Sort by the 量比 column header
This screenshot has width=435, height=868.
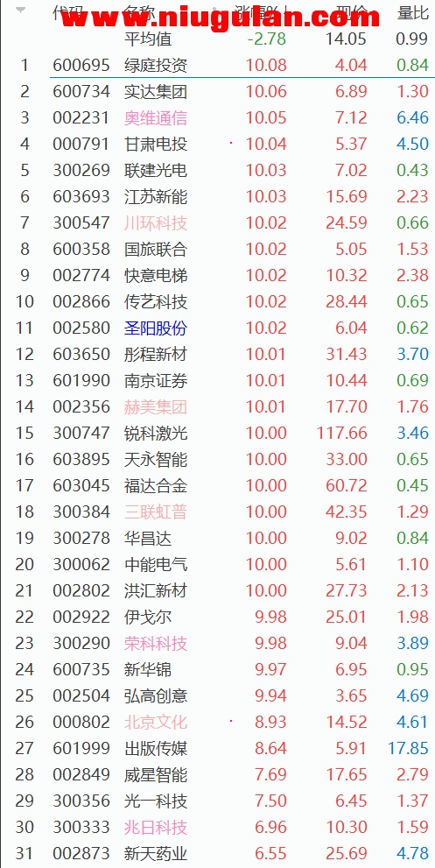coord(413,12)
